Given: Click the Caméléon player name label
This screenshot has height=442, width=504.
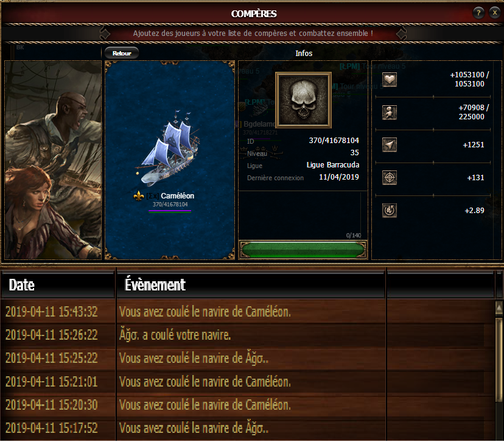Looking at the screenshot, I should (x=177, y=196).
